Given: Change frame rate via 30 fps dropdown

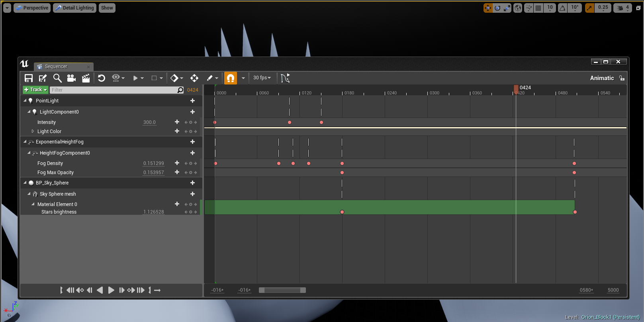Looking at the screenshot, I should click(x=262, y=78).
